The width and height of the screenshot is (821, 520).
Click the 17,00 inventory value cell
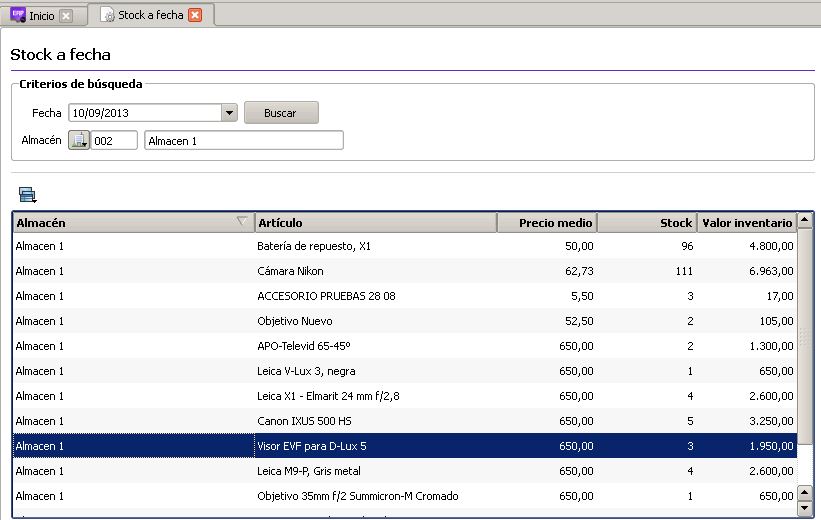click(747, 296)
